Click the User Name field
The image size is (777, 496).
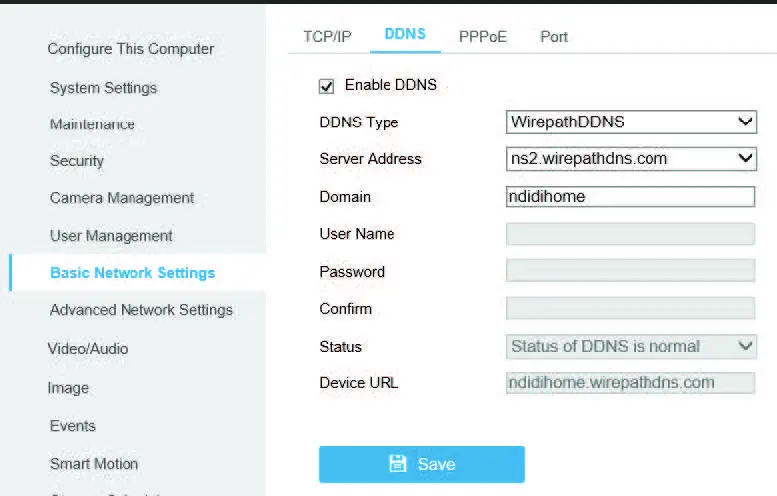click(630, 234)
